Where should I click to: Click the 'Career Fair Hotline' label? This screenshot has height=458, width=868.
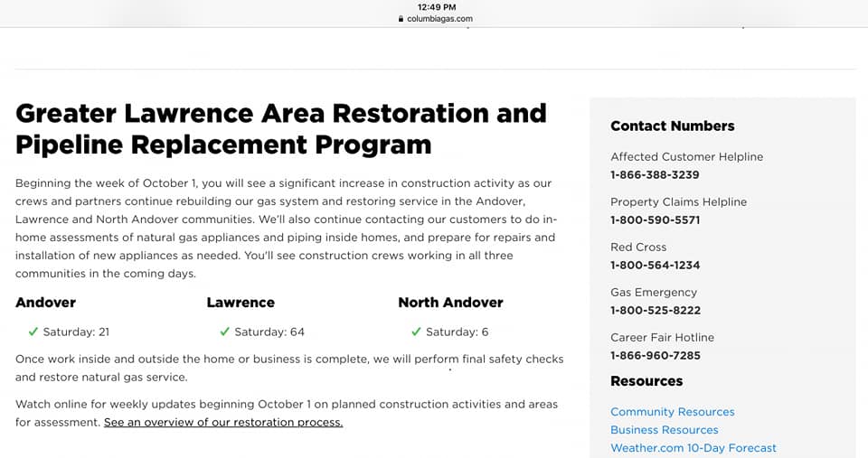pyautogui.click(x=662, y=338)
